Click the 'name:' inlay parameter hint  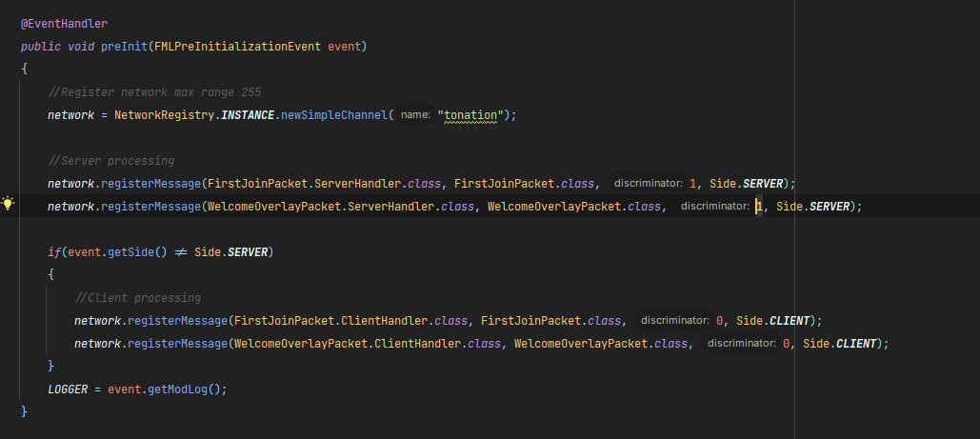coord(415,114)
